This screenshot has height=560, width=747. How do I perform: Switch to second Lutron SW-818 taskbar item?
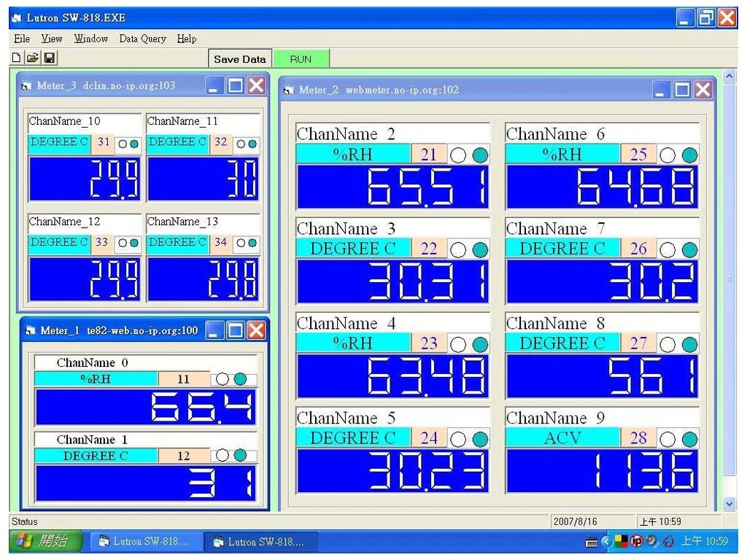click(x=261, y=542)
